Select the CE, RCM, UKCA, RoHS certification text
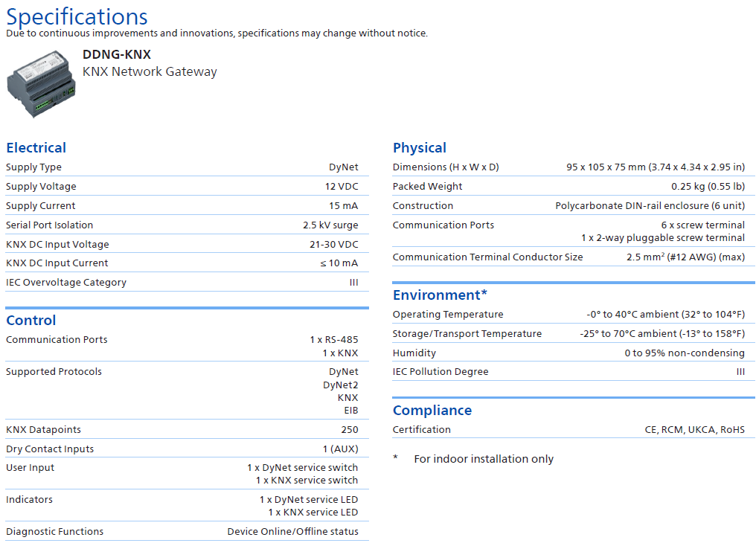The height and width of the screenshot is (546, 756). click(694, 429)
